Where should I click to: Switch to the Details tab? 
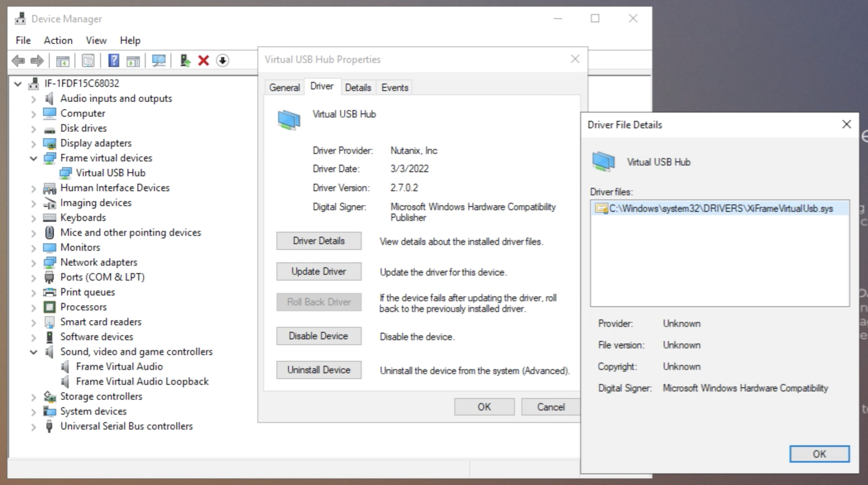coord(358,87)
